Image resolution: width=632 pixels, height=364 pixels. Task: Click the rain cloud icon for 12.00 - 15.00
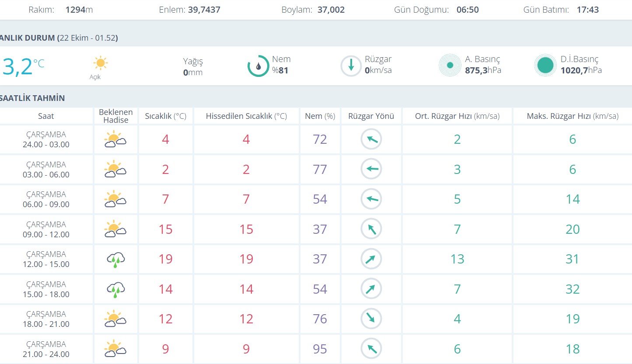[x=115, y=259]
